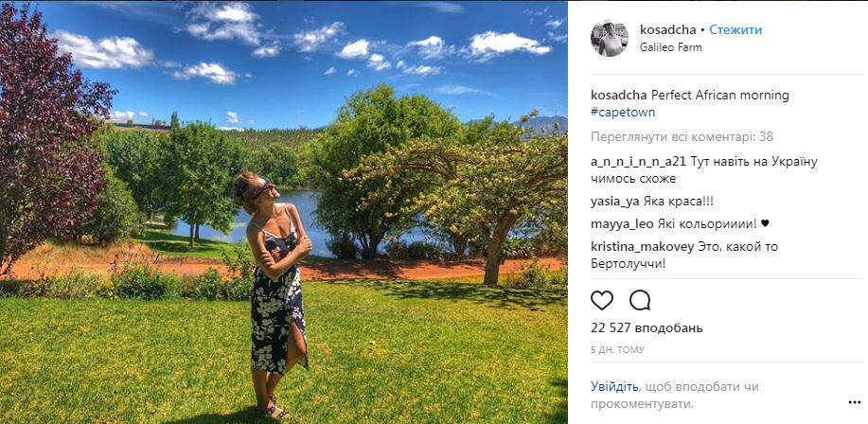Open the post timestamp 5 дн. тому
868x424 pixels.
click(x=617, y=350)
